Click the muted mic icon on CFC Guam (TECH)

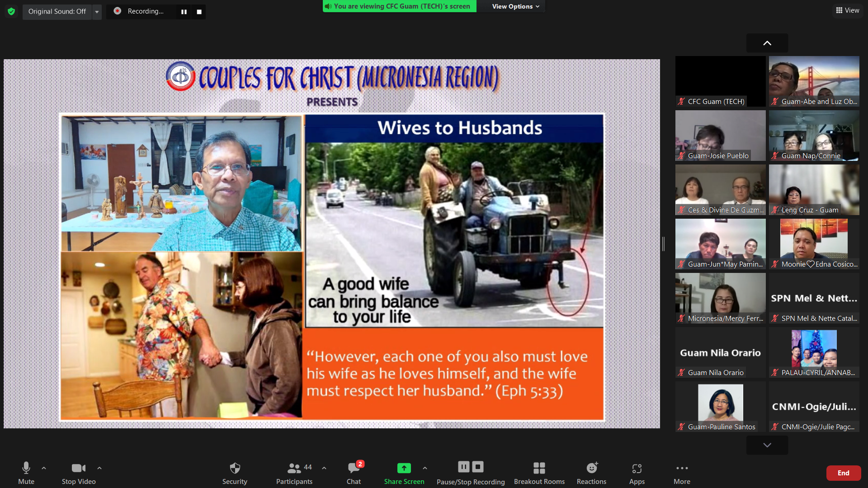(x=681, y=101)
